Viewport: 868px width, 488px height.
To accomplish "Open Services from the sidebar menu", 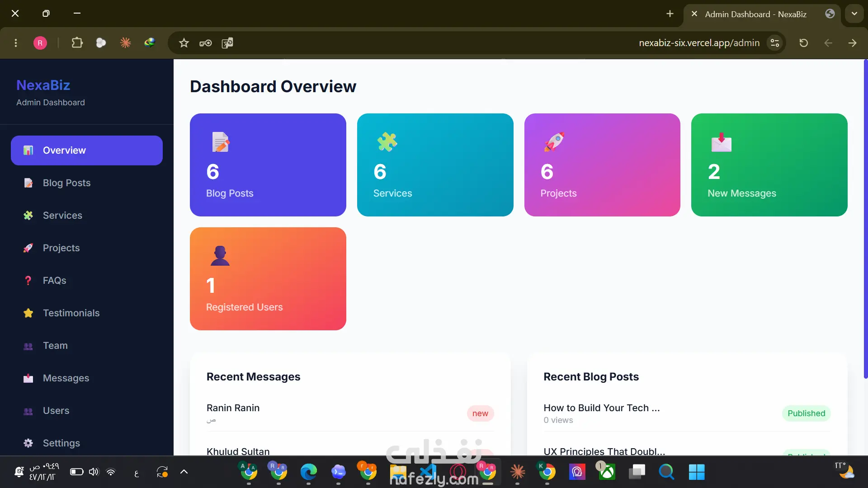I will pyautogui.click(x=87, y=216).
